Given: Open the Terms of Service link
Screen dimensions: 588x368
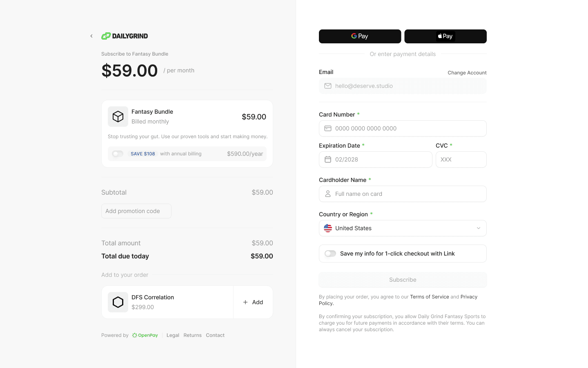Looking at the screenshot, I should pyautogui.click(x=430, y=297).
